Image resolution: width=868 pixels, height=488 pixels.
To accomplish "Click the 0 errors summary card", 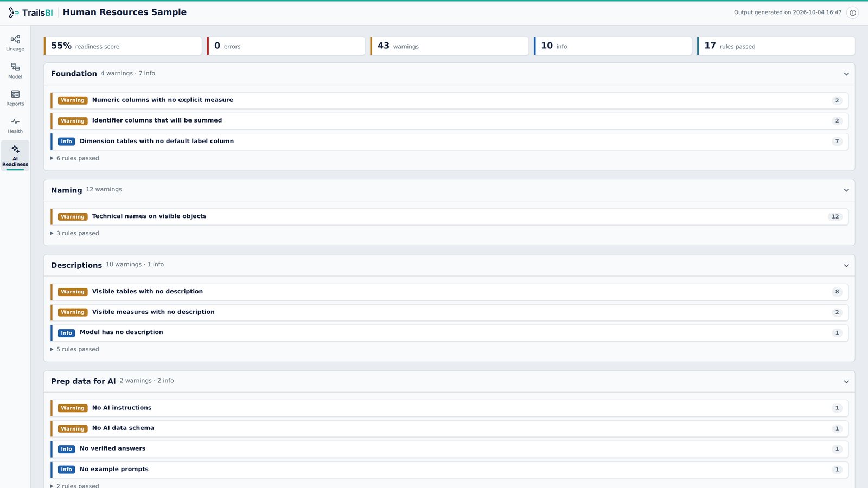I will tap(286, 46).
